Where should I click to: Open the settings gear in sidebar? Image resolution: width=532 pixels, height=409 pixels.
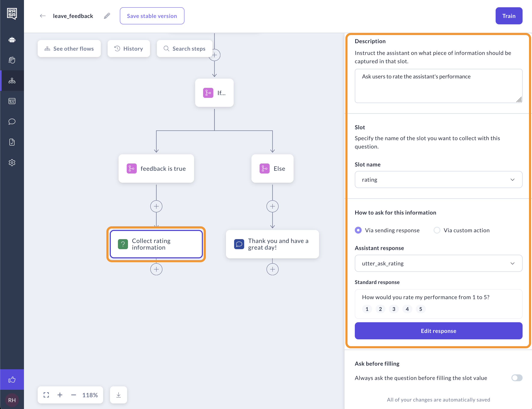click(12, 163)
